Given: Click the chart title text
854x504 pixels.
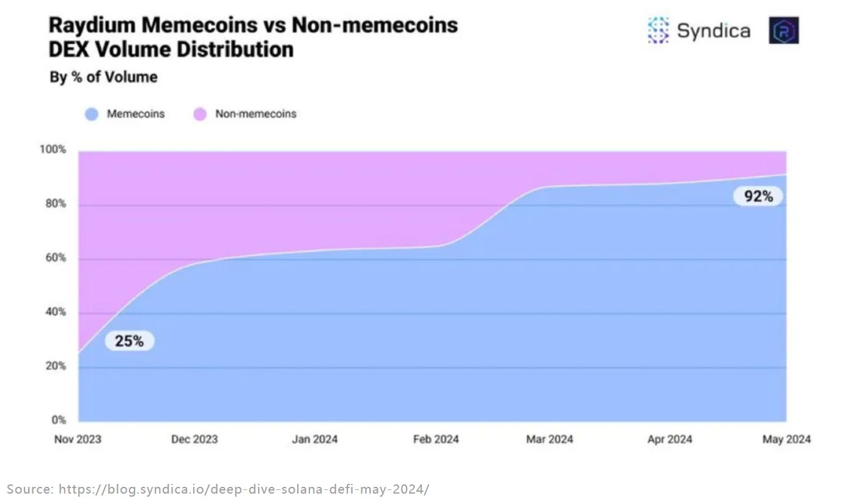Looking at the screenshot, I should pyautogui.click(x=253, y=37).
